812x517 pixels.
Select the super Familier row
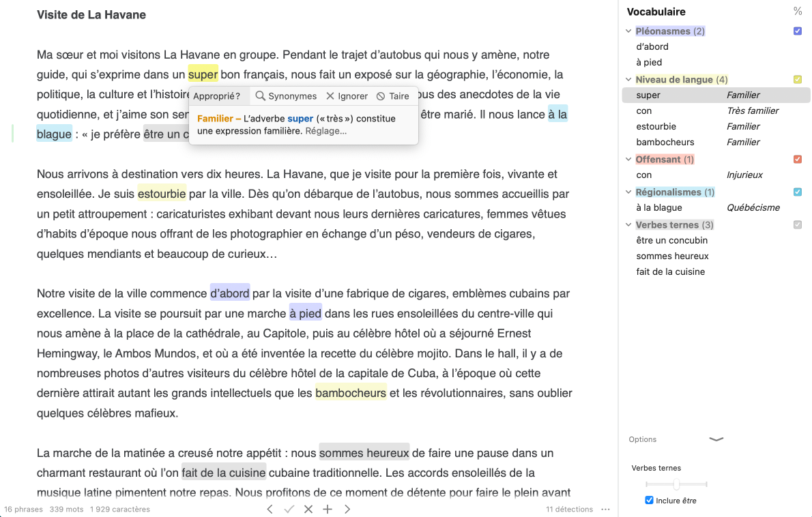click(x=716, y=95)
